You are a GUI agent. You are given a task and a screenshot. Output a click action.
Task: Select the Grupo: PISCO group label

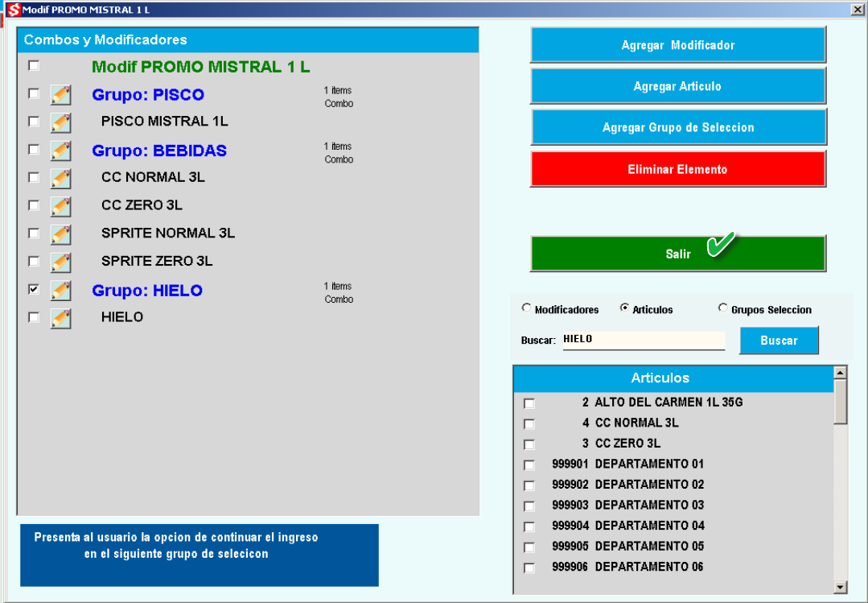point(148,95)
